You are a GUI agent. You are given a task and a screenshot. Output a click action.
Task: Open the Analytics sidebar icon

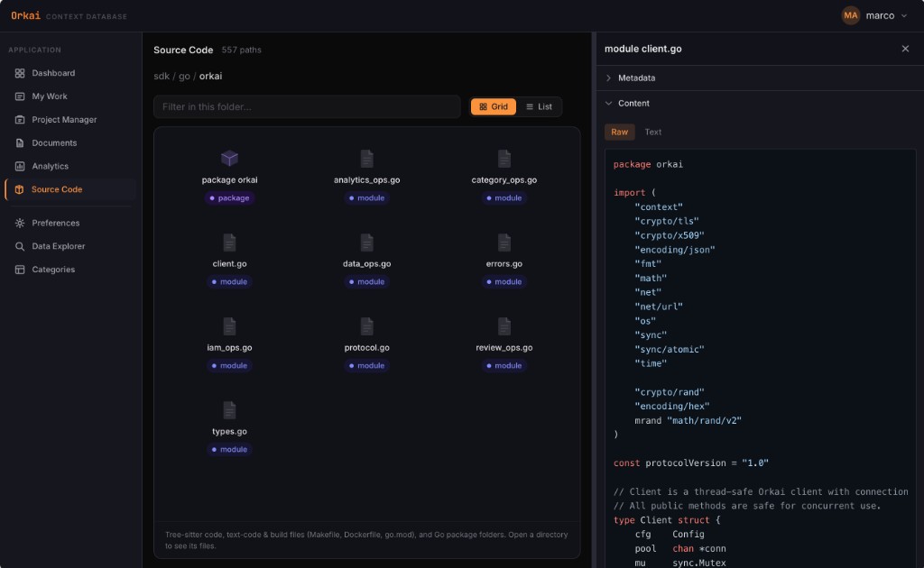(20, 166)
